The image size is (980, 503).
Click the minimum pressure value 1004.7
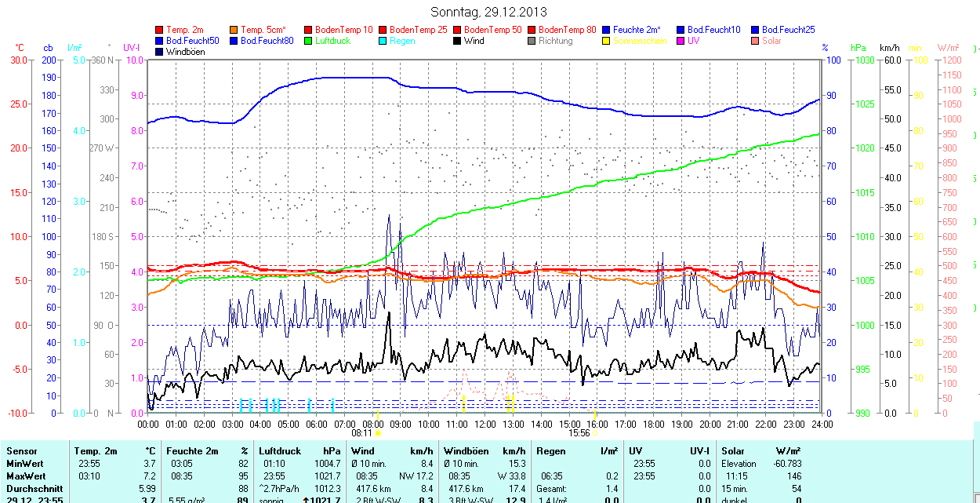(x=327, y=464)
